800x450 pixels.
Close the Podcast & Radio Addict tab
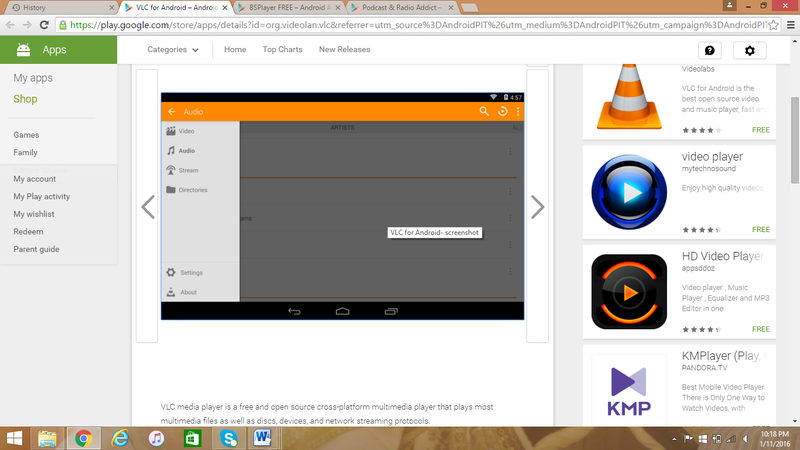pyautogui.click(x=451, y=8)
